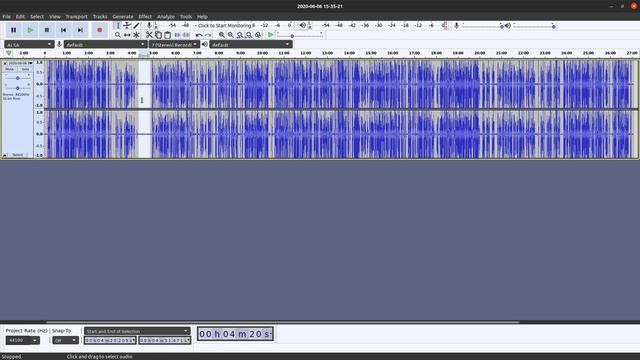Select the Draw (pencil) tool

(x=136, y=25)
